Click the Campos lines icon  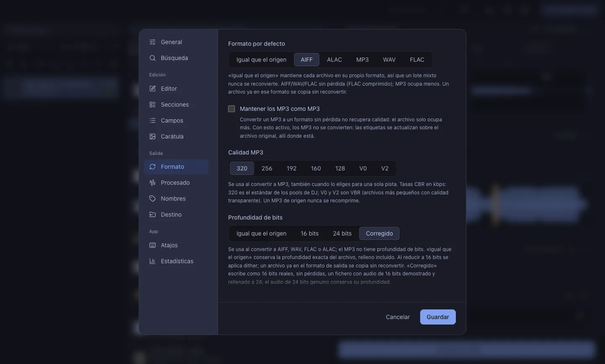click(153, 120)
